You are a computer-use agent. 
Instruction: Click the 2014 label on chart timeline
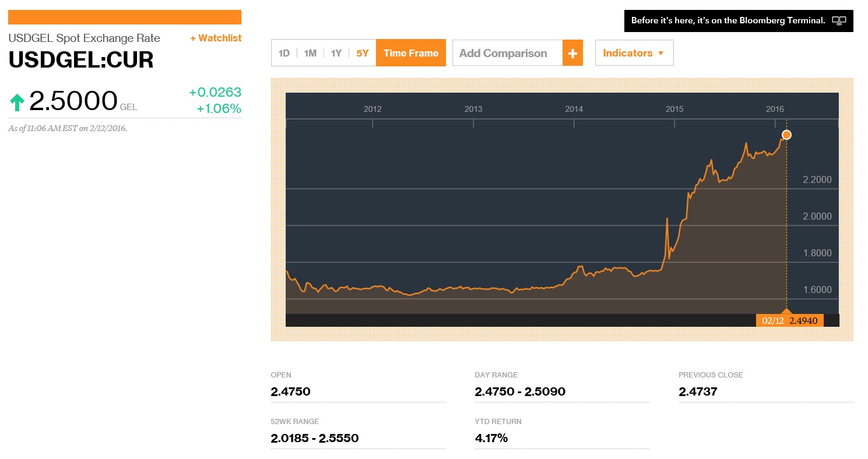point(574,109)
